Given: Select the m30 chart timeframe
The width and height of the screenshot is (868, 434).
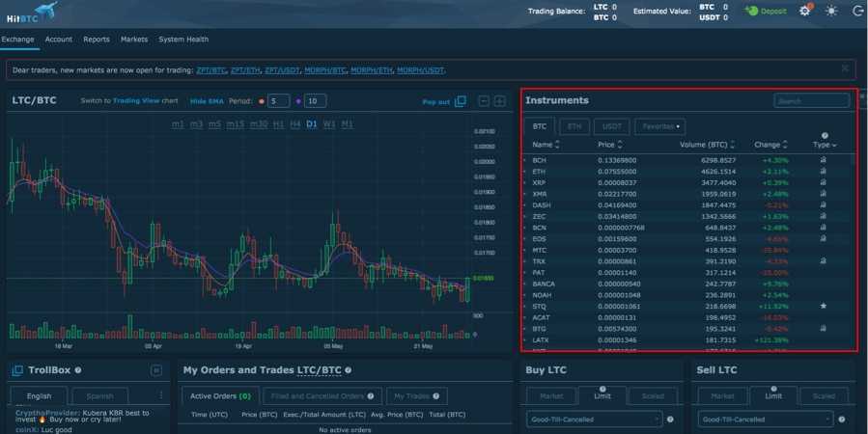Looking at the screenshot, I should point(259,123).
